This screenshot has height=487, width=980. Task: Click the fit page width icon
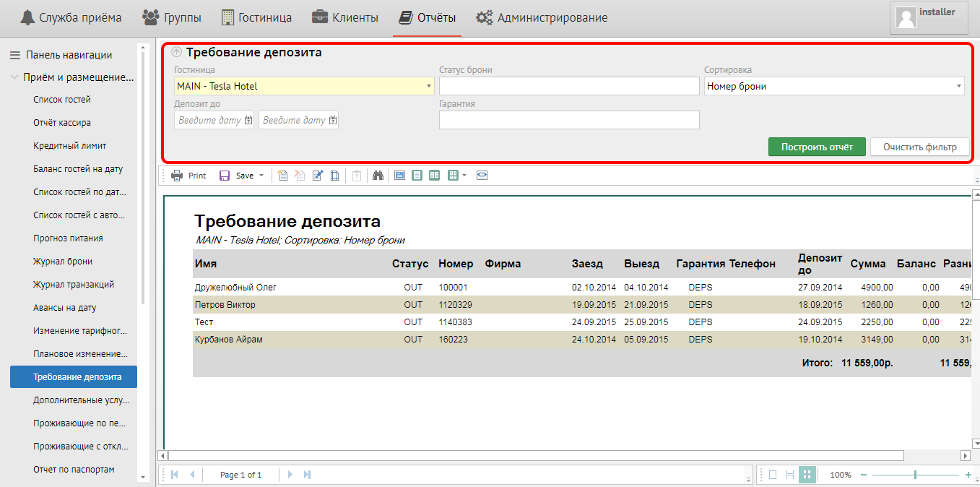(482, 176)
